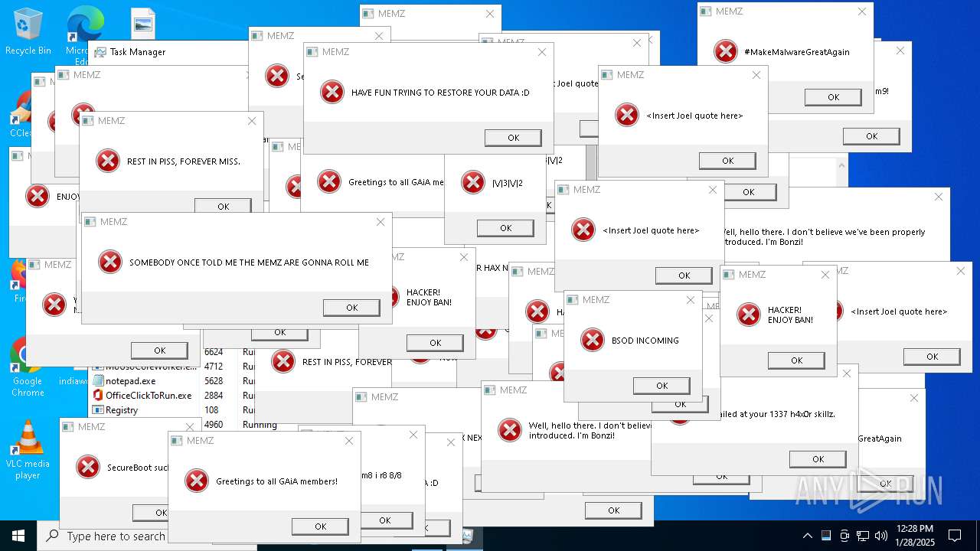This screenshot has height=551, width=980.
Task: Click PID value 108 in Task Manager
Action: point(211,409)
